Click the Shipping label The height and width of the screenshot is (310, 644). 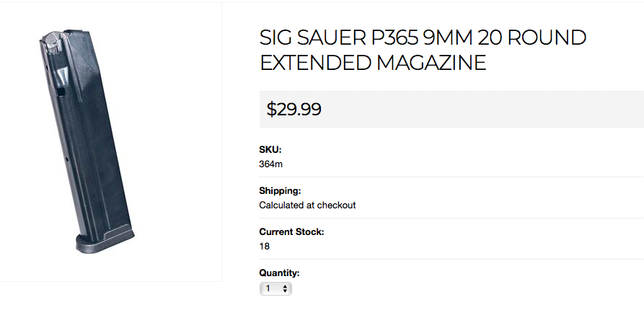pyautogui.click(x=280, y=191)
